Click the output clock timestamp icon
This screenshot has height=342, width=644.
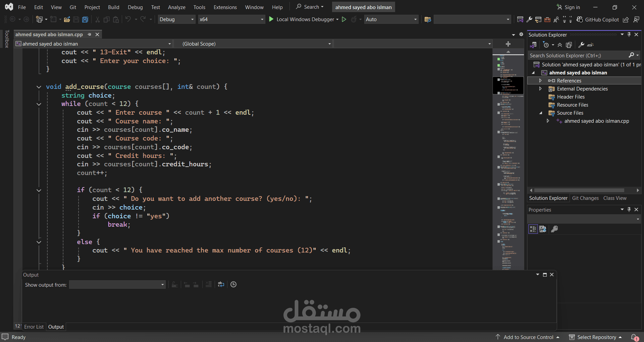tap(233, 285)
